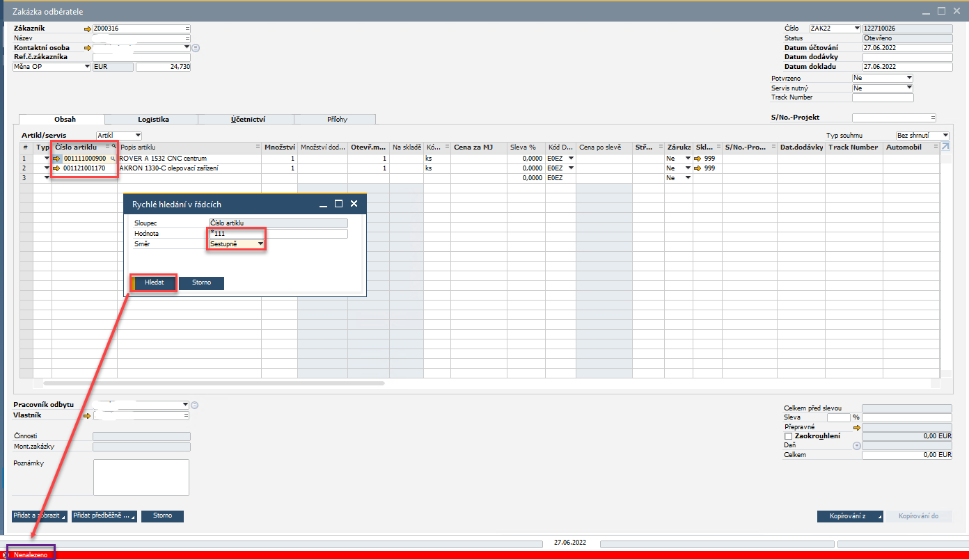Click the Hodnota input field with *111
The image size is (969, 560).
[x=278, y=234]
